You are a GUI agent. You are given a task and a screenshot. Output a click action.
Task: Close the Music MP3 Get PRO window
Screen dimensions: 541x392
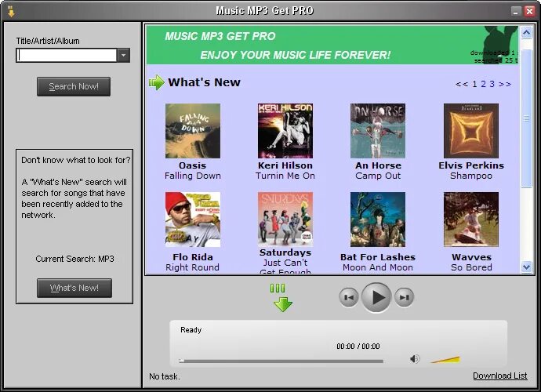pos(529,12)
